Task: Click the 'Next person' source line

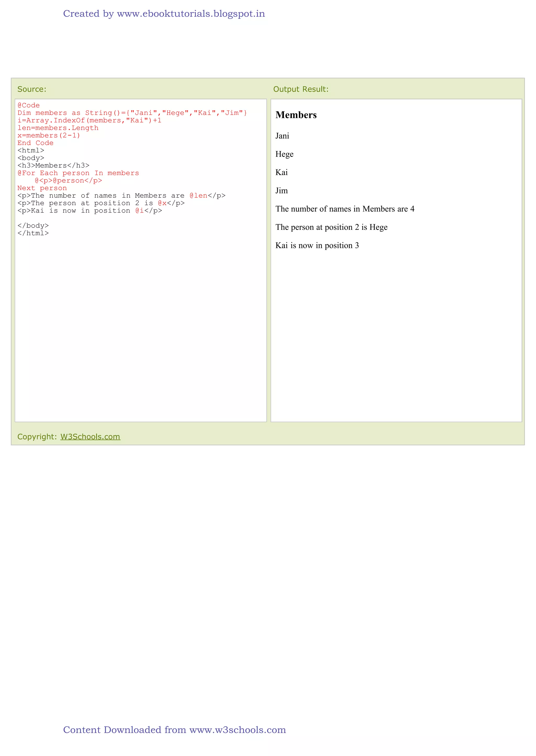Action: [x=42, y=188]
